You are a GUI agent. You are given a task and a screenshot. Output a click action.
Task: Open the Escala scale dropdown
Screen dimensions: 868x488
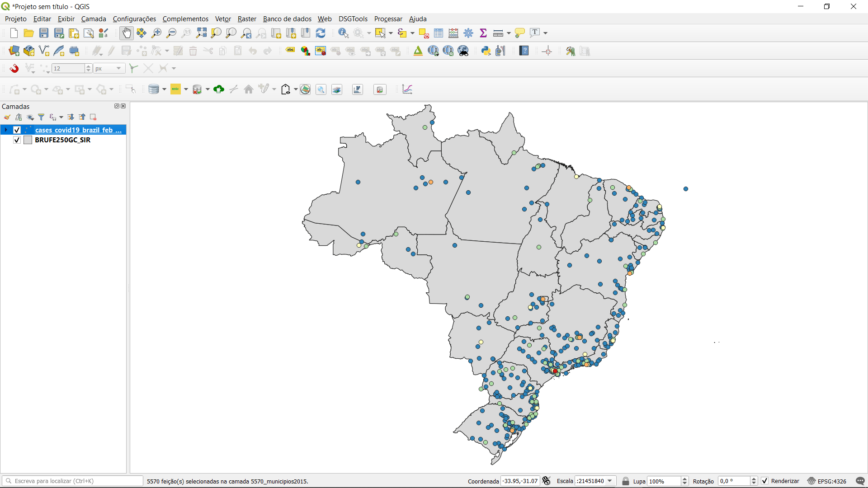click(x=610, y=481)
